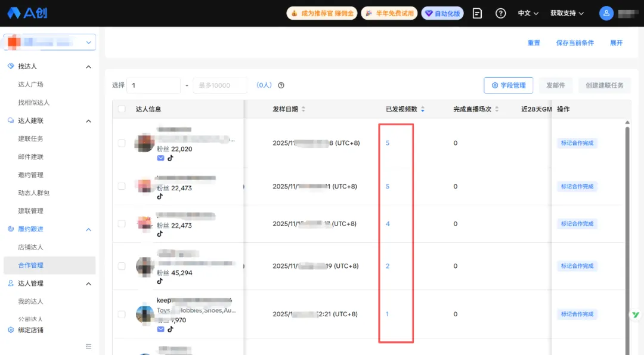Toggle select-all checkbox in table header
The image size is (644, 355).
coord(122,109)
